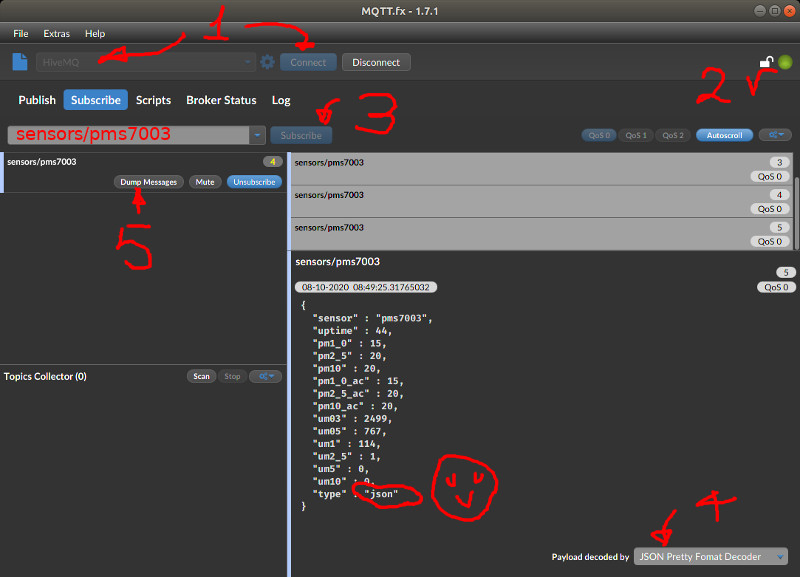The image size is (800, 577).
Task: Switch to the Subscribe tab
Action: (95, 100)
